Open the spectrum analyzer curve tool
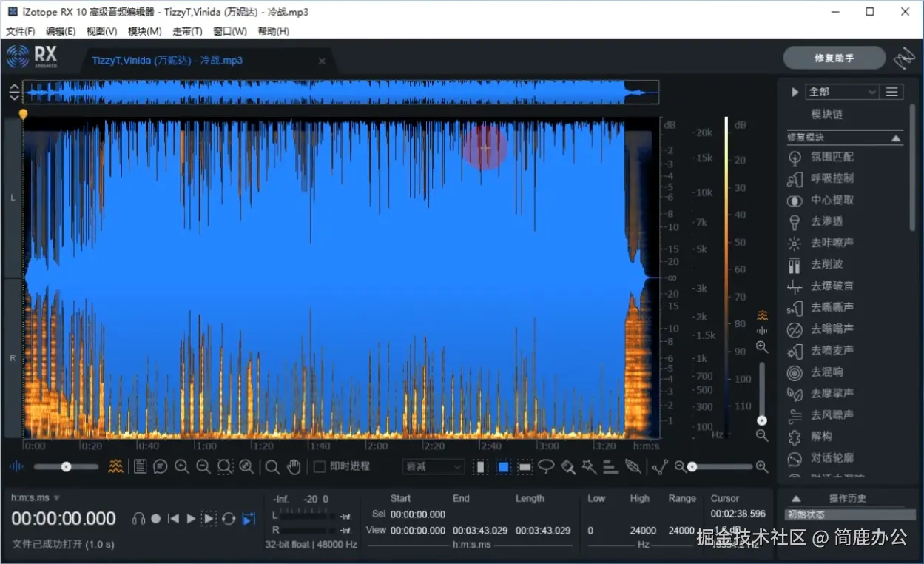This screenshot has width=924, height=564. [660, 467]
